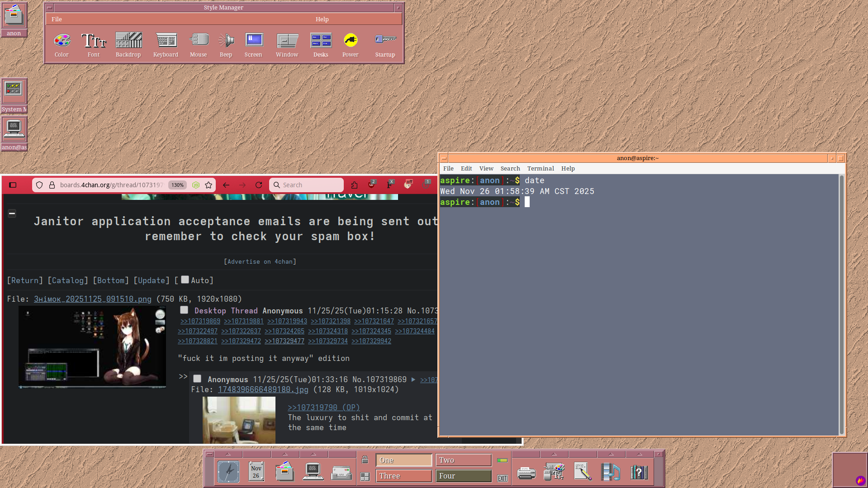Toggle the Auto update checkbox
Viewport: 868px width, 488px height.
coord(185,280)
